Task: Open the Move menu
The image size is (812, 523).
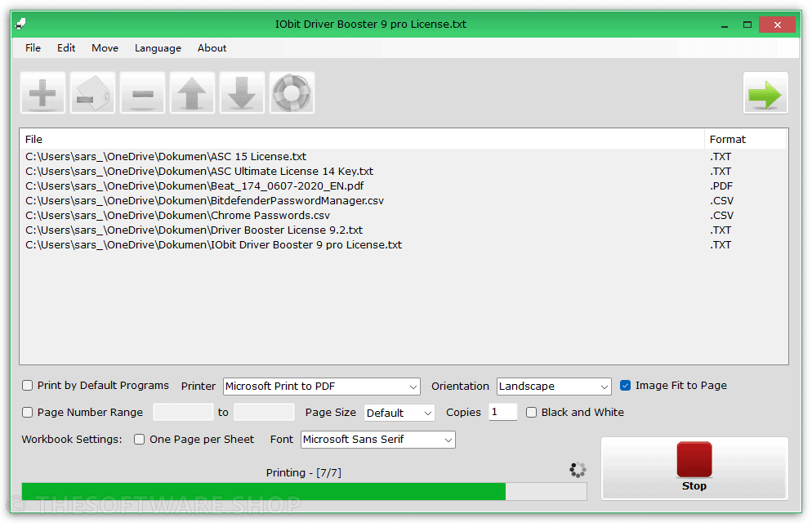Action: coord(105,48)
